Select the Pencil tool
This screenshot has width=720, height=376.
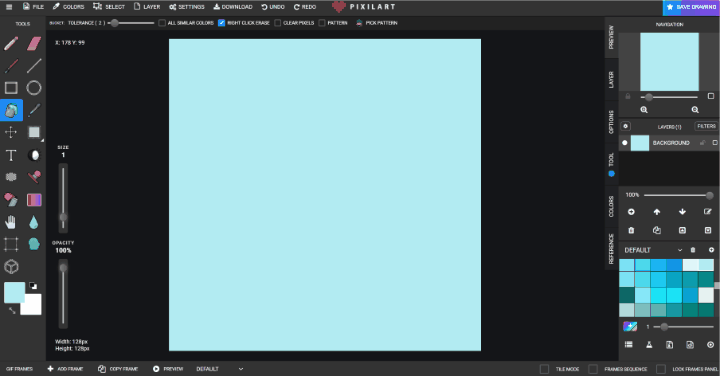point(11,44)
